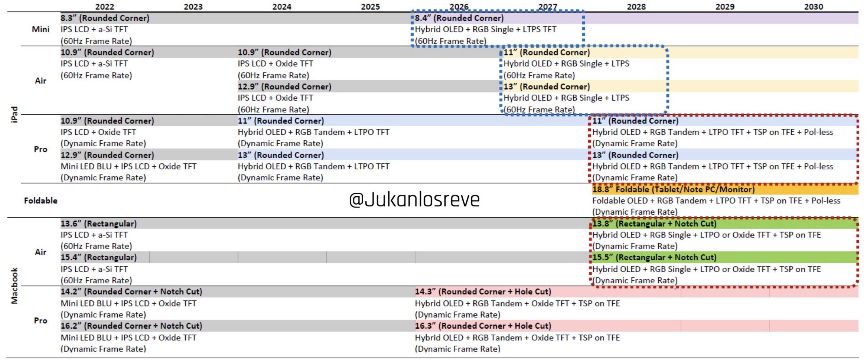Click the @Jukanlosreve watermark text
868x361 pixels.
tap(414, 199)
